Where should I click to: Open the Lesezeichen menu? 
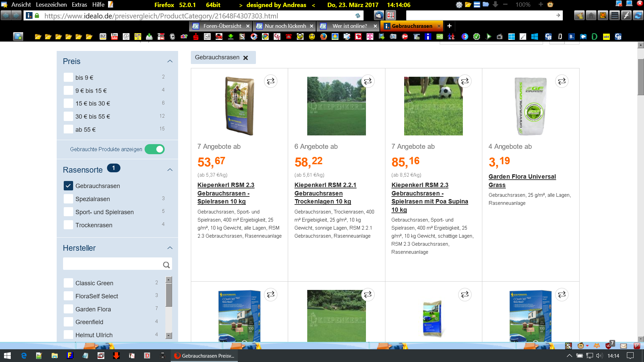click(51, 5)
